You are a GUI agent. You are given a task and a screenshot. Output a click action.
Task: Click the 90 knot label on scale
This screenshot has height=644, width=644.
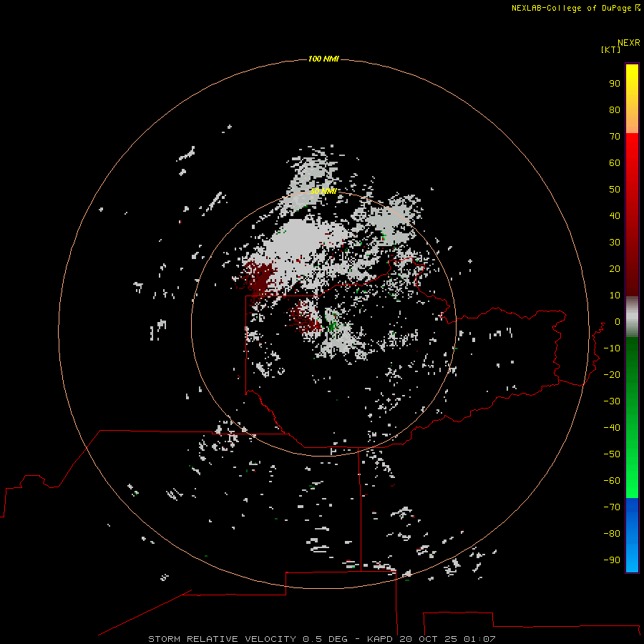615,84
